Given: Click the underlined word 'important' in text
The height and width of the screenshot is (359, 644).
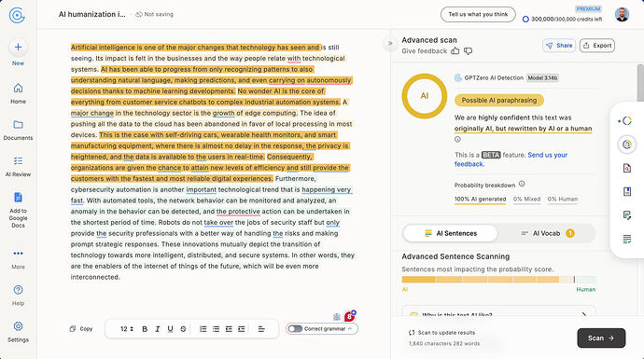Looking at the screenshot, I should coord(201,189).
